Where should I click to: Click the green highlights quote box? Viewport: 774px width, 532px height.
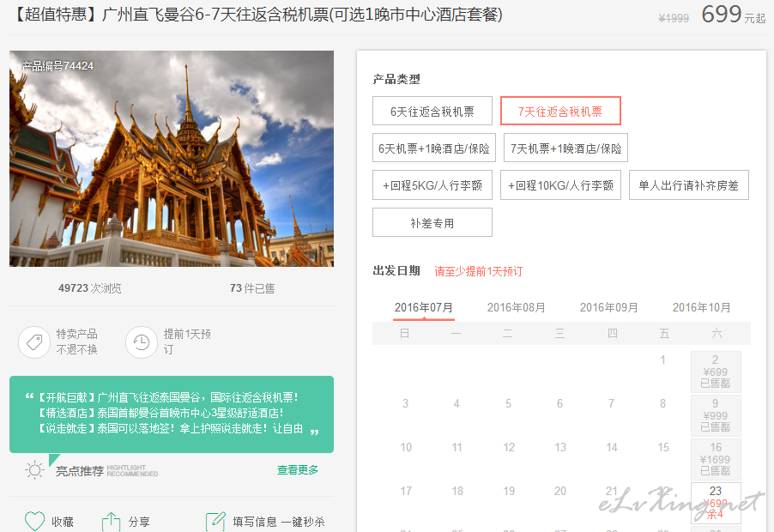coord(172,414)
